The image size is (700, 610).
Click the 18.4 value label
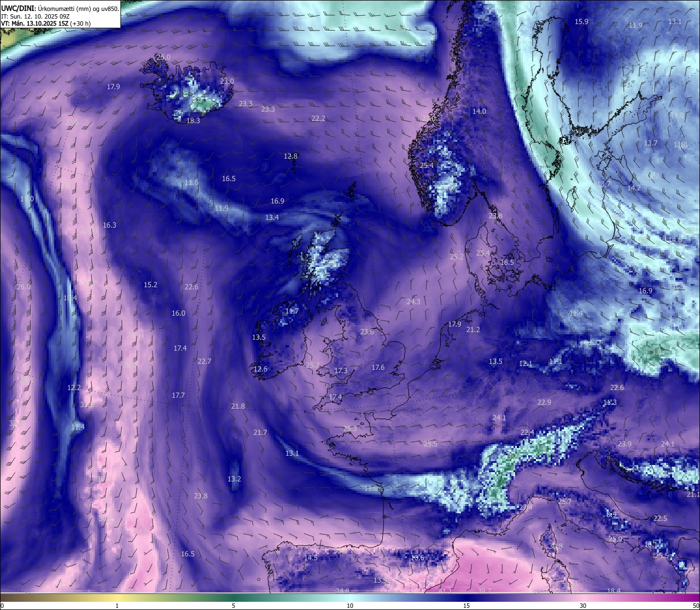614,590
